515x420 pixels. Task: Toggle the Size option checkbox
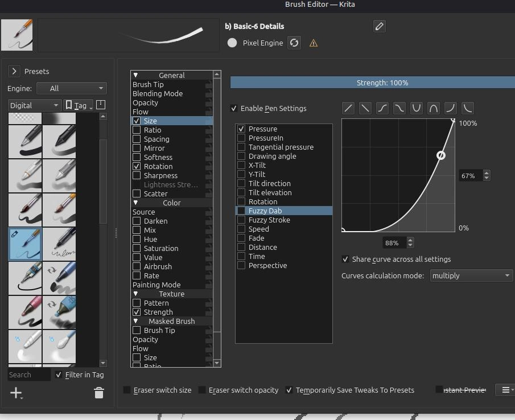coord(137,121)
